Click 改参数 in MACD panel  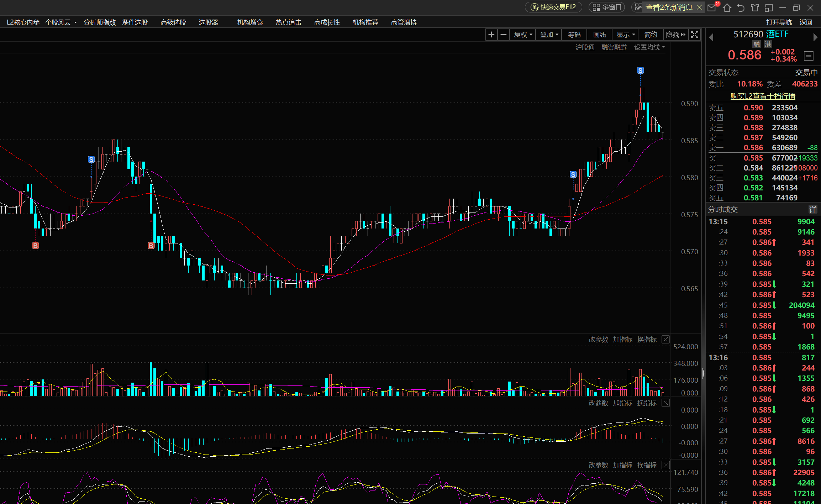599,403
